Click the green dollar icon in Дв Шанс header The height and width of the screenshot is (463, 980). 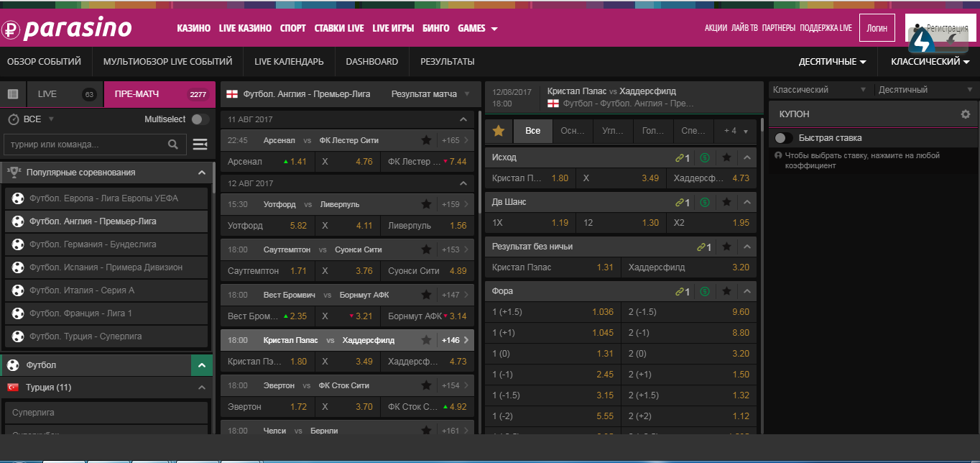click(x=705, y=202)
